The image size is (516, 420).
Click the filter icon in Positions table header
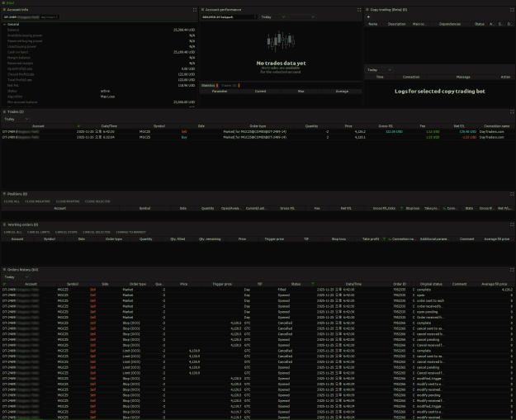click(401, 208)
